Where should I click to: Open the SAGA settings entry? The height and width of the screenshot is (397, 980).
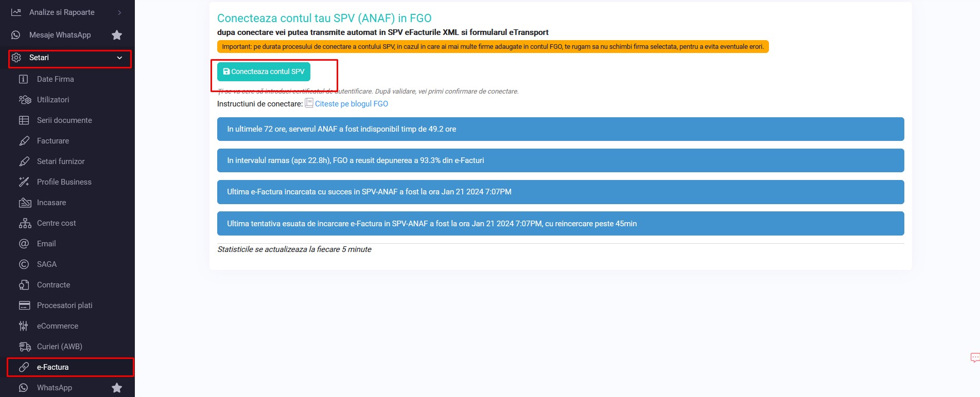tap(47, 264)
